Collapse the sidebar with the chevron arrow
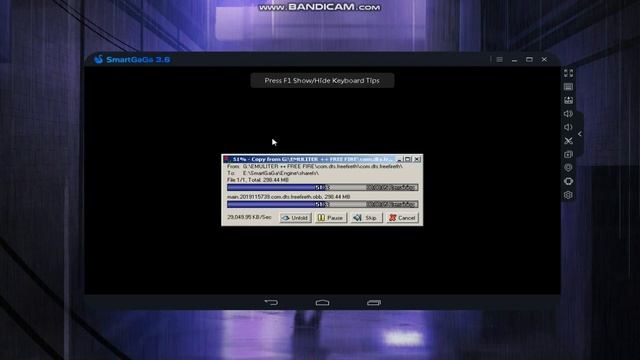Viewport: 640px width, 360px height. [580, 134]
